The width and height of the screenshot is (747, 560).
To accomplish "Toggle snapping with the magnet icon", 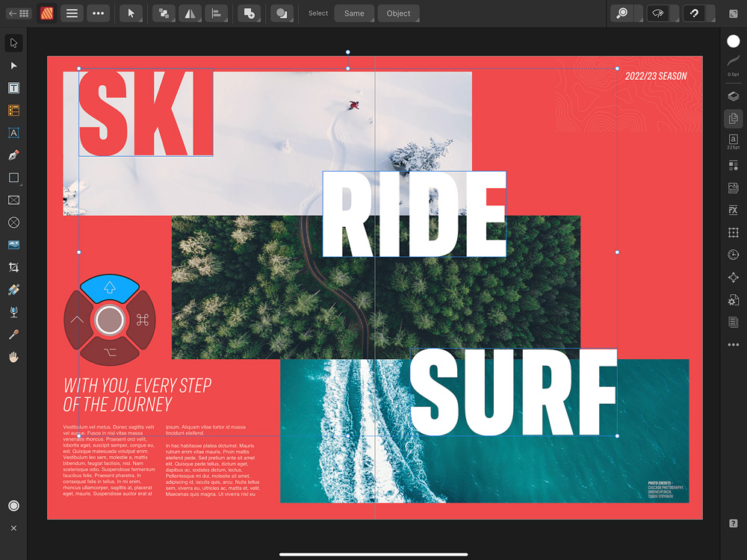I will [x=694, y=13].
